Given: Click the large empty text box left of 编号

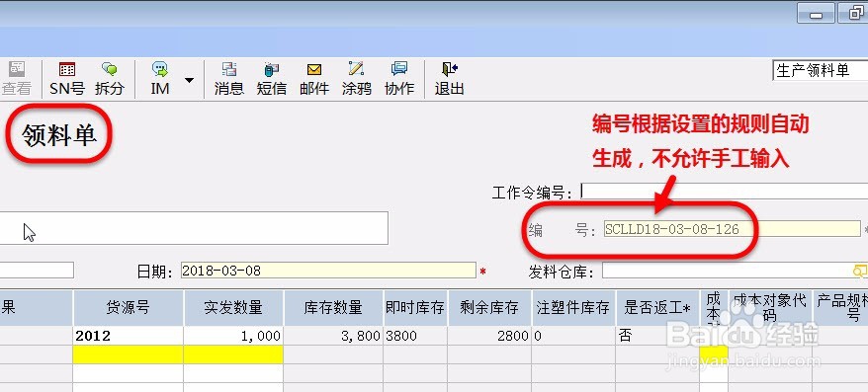Looking at the screenshot, I should click(x=194, y=228).
